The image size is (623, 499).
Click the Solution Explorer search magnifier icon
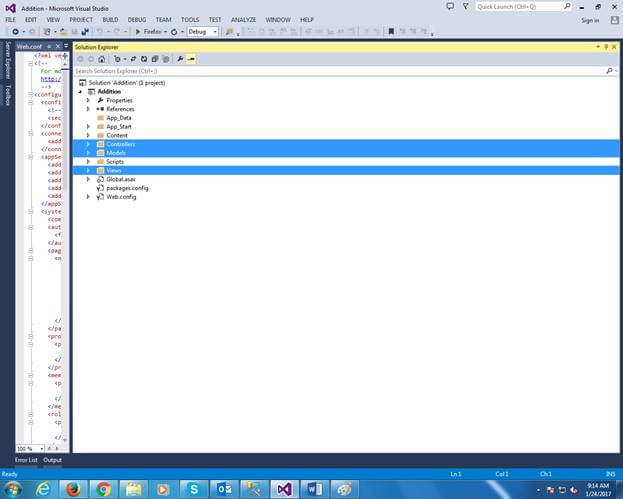pos(609,71)
